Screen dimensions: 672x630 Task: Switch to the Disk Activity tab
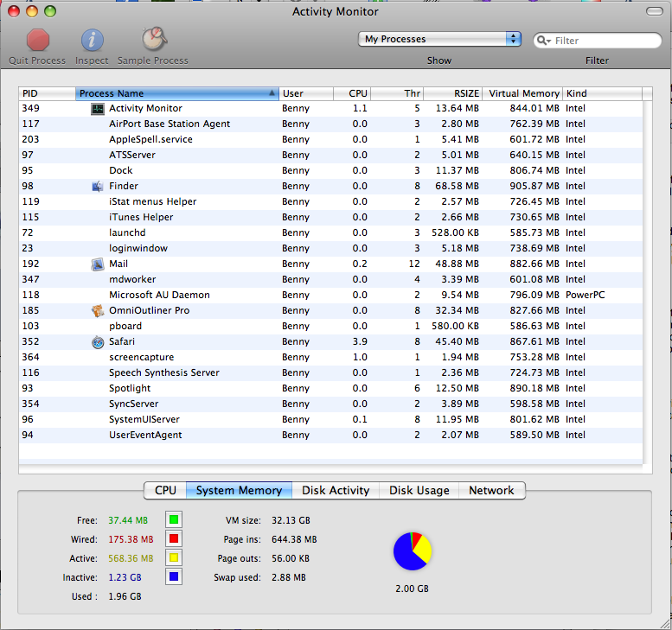point(336,490)
